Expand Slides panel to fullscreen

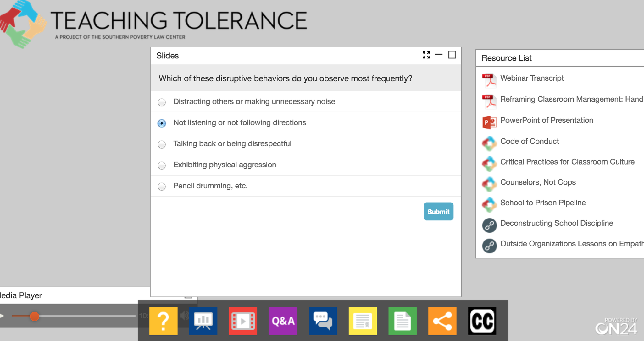pos(426,55)
